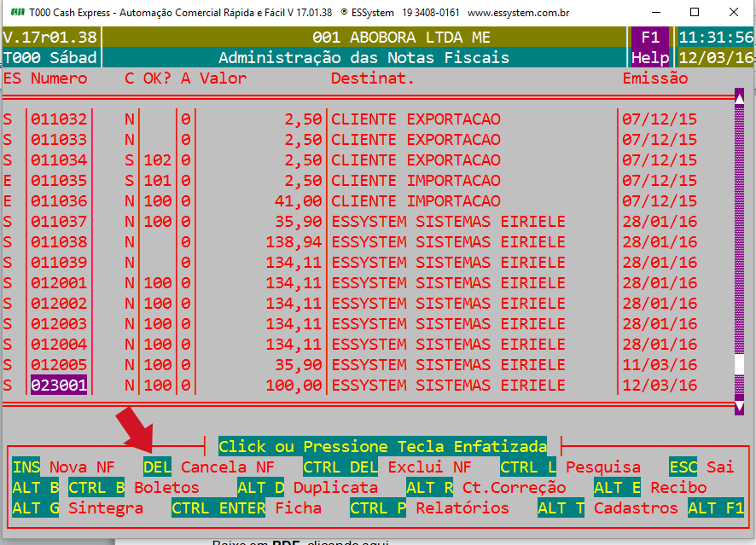
Task: Open Relatórios with CTRL P key
Action: [x=379, y=508]
